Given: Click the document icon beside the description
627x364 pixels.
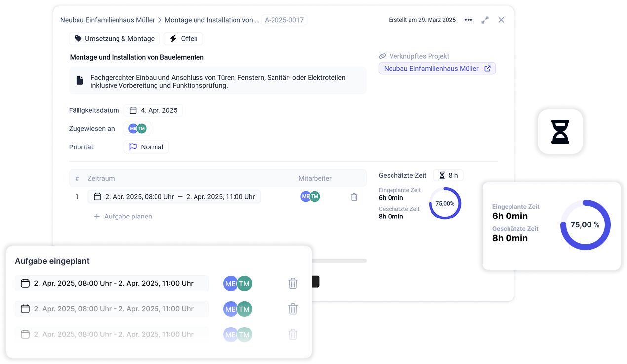Looking at the screenshot, I should (x=79, y=80).
